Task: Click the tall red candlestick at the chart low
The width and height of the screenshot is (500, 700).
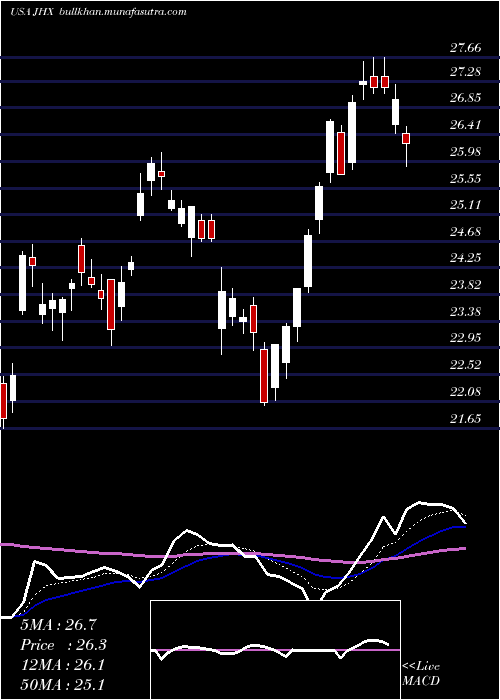Action: 264,376
